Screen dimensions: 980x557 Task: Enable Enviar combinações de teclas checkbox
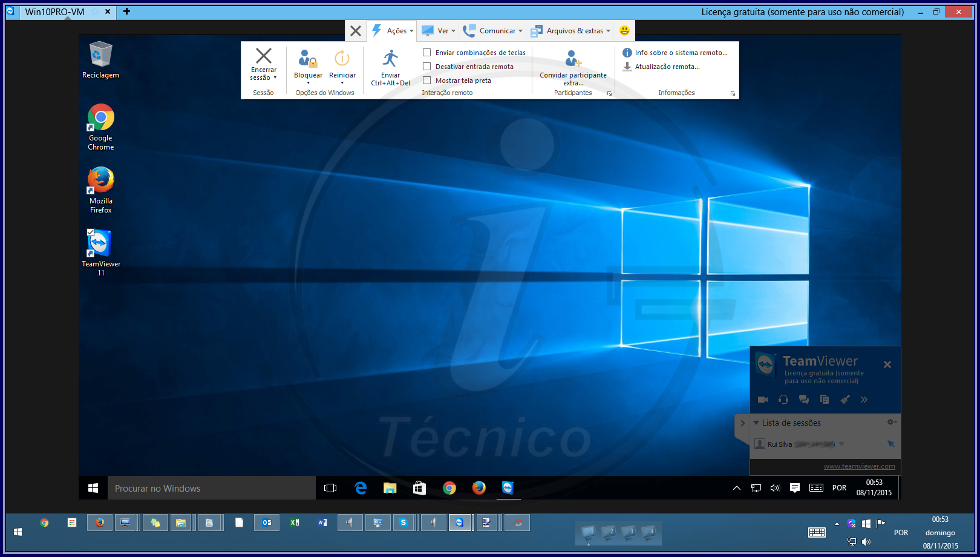pos(427,53)
